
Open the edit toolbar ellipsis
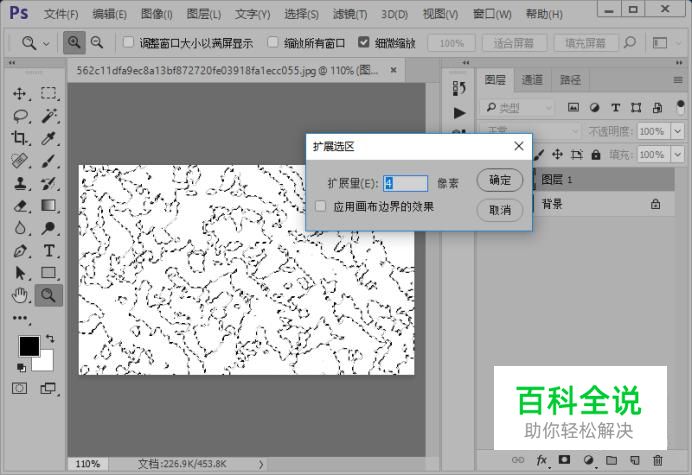[20, 318]
